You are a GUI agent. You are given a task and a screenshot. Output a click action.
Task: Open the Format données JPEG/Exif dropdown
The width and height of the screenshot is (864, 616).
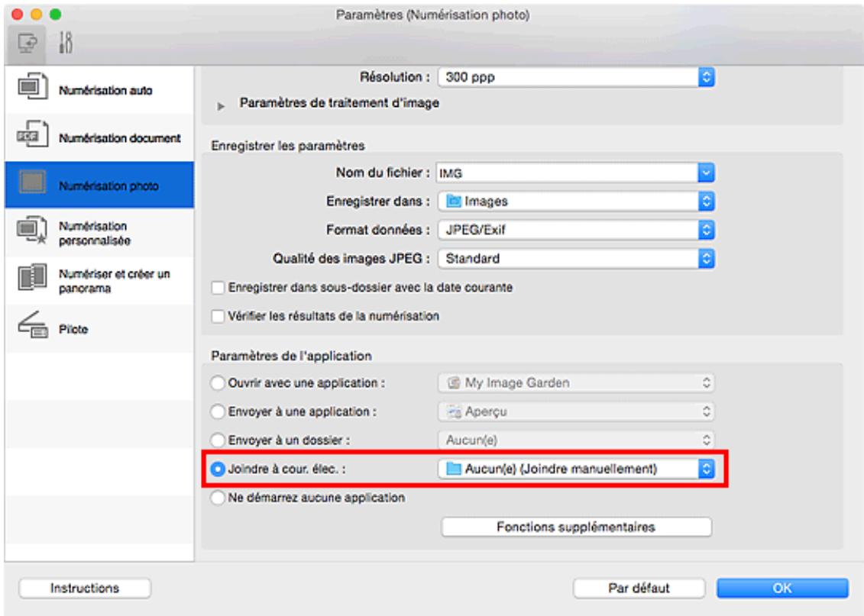576,230
